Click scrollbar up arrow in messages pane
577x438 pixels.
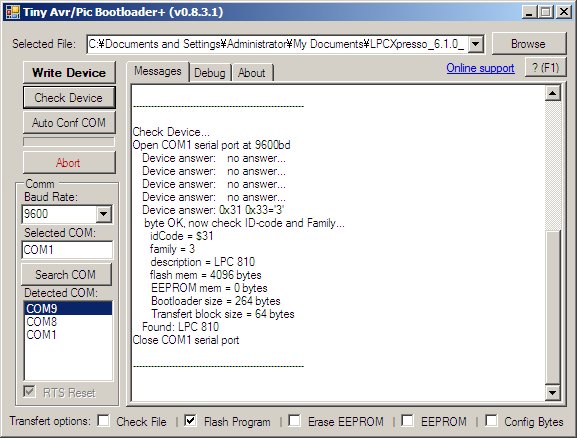coord(552,93)
